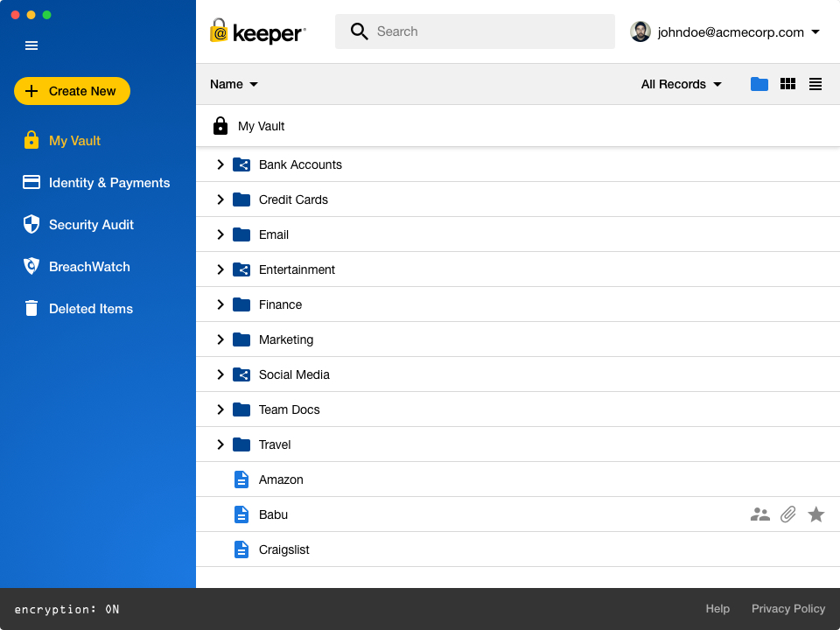
Task: Click the Craigslist record document icon
Action: (241, 549)
